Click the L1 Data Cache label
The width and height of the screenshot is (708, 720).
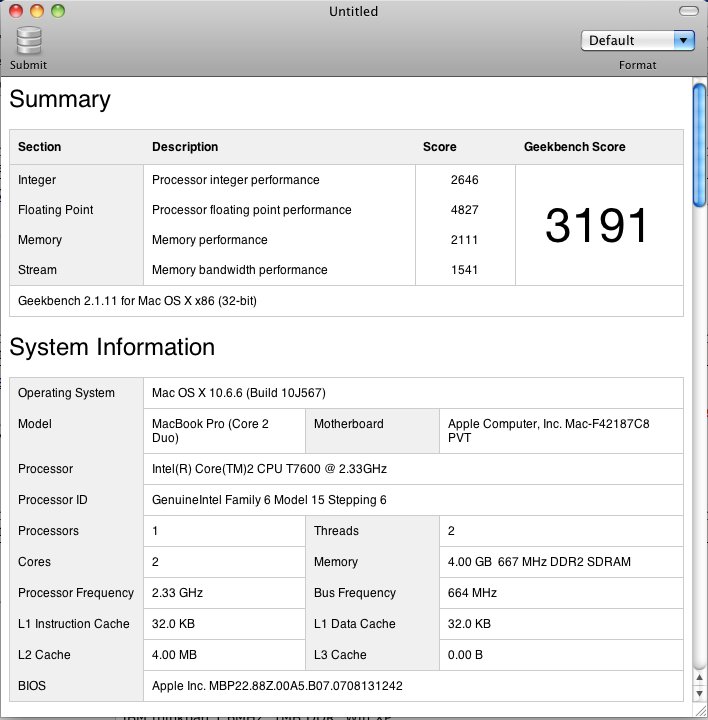(354, 624)
